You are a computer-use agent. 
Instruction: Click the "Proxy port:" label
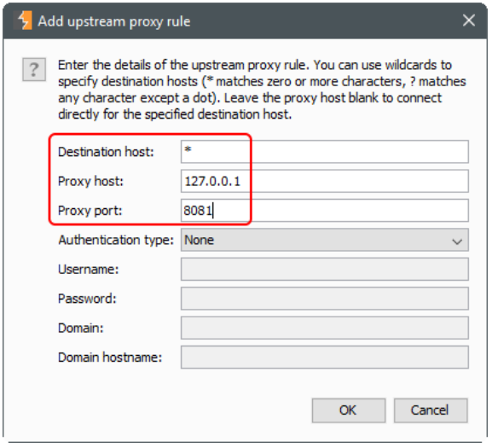click(90, 211)
